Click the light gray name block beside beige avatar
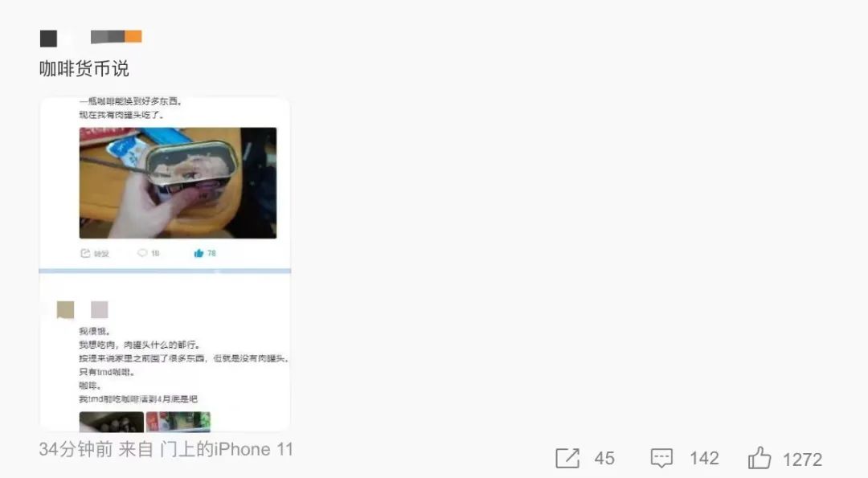Screen dimensions: 868x478 point(100,309)
